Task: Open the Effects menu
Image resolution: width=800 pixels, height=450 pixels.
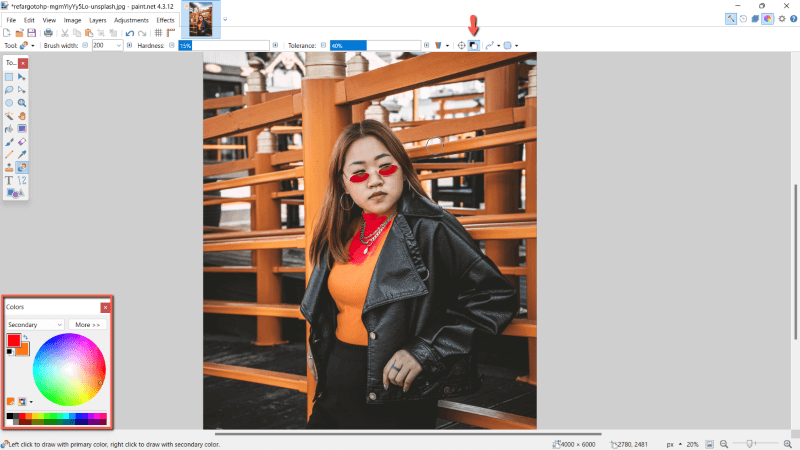Action: point(165,20)
